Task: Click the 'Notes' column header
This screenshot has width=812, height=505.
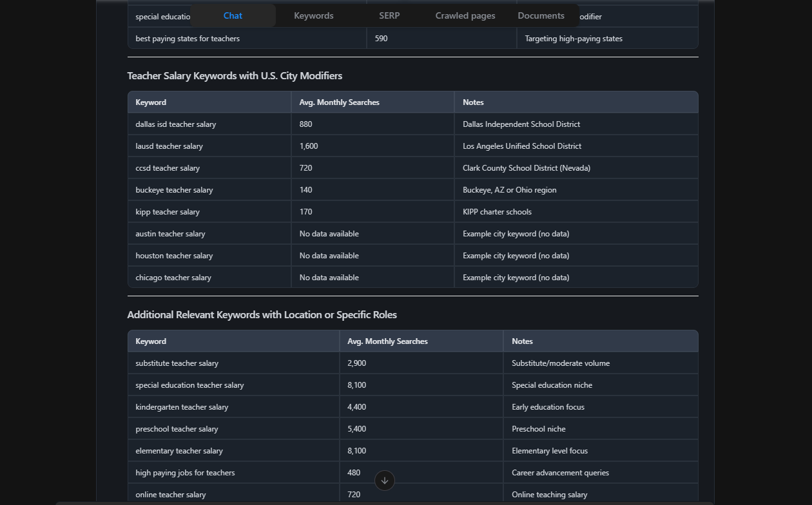Action: 473,102
